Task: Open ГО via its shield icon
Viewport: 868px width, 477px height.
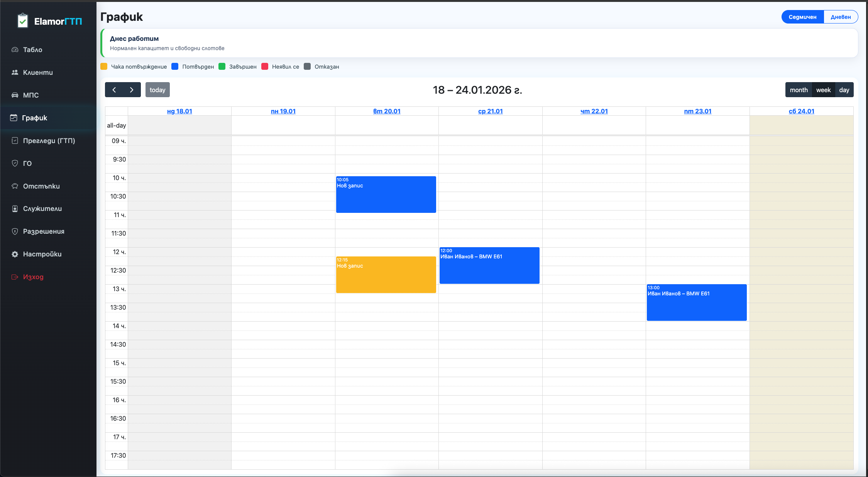Action: (x=15, y=163)
